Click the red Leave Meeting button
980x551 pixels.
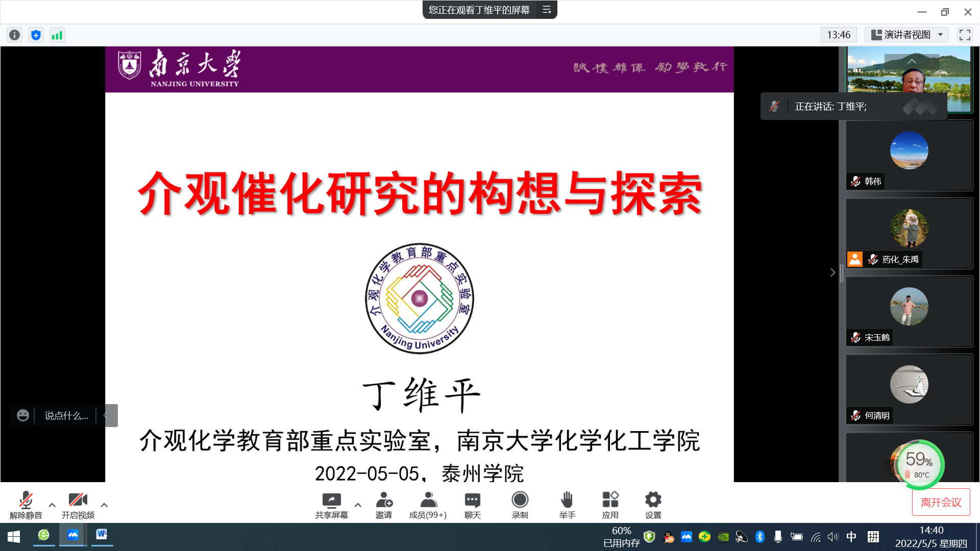[x=941, y=503]
